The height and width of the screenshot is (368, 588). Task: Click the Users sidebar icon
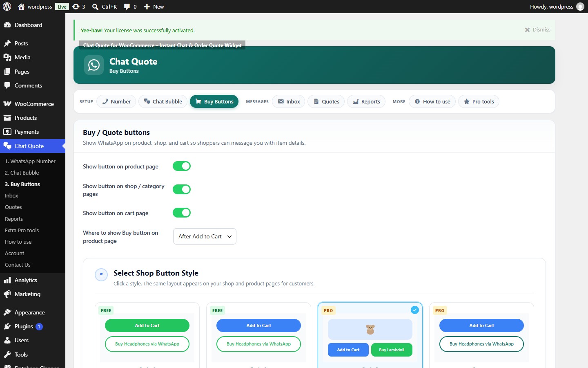point(7,340)
